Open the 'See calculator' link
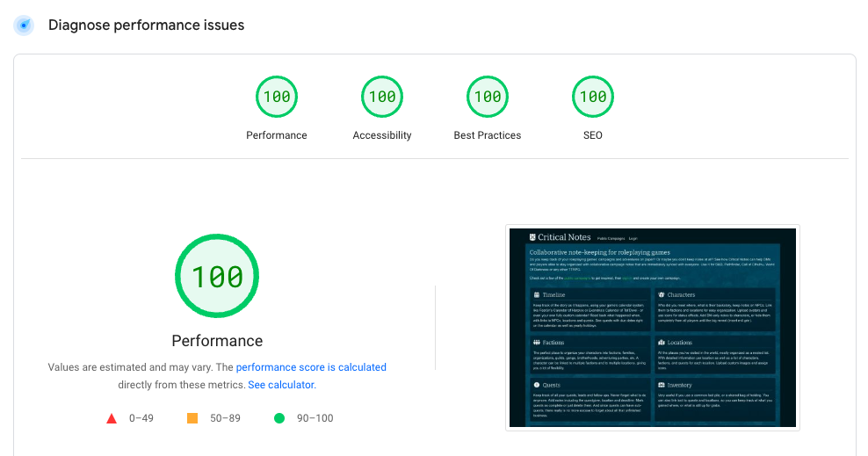 pos(280,385)
